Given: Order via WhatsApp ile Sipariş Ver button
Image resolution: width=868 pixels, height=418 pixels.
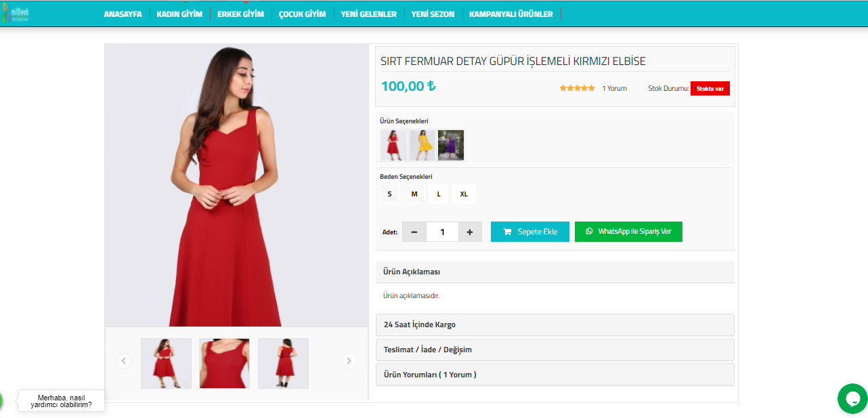Looking at the screenshot, I should [x=628, y=232].
